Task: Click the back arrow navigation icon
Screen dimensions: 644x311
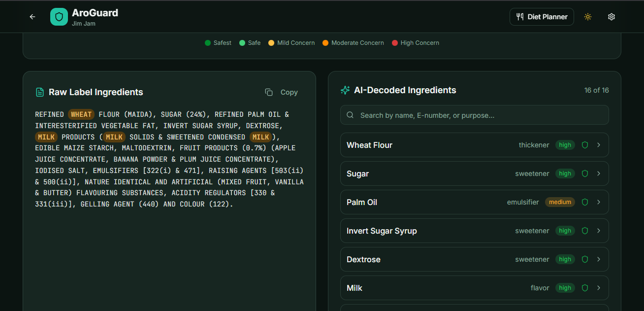Action: pyautogui.click(x=32, y=16)
